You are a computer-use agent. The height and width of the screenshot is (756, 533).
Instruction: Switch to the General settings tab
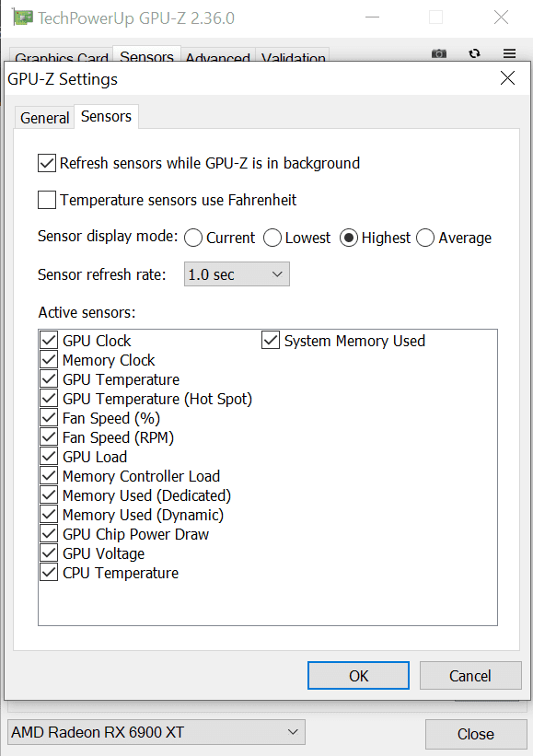click(x=45, y=118)
